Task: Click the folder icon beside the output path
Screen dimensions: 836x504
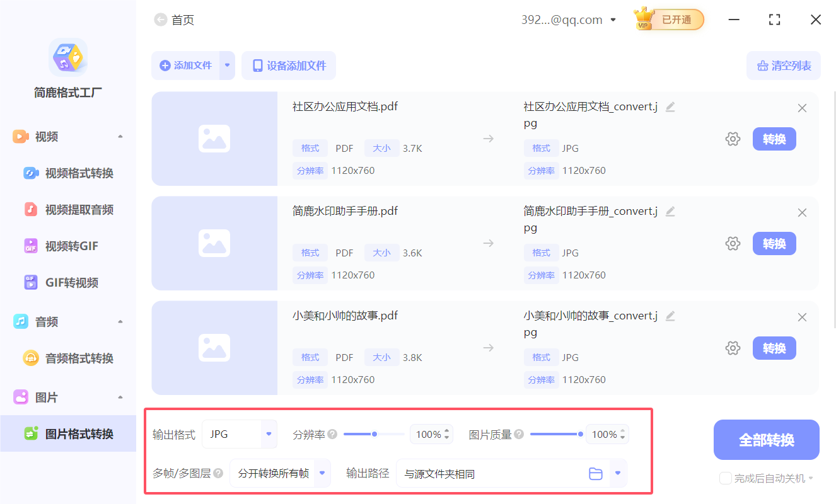Action: coord(596,473)
